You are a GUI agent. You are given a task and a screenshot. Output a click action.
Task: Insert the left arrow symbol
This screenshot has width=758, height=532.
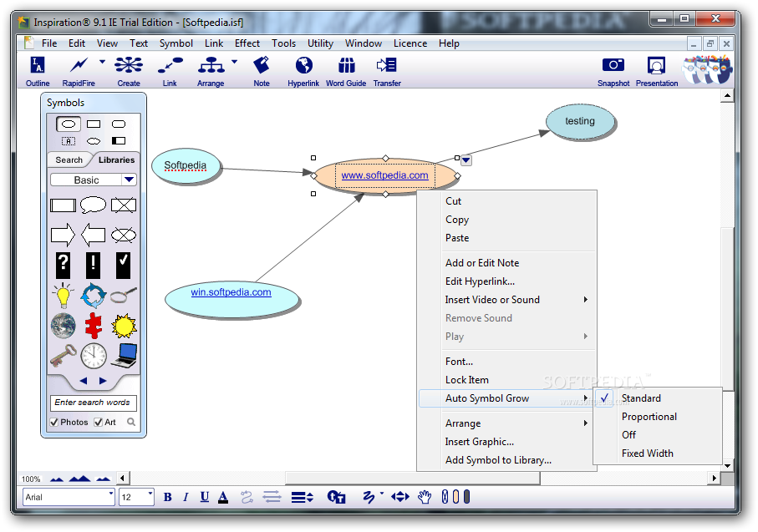[x=94, y=236]
